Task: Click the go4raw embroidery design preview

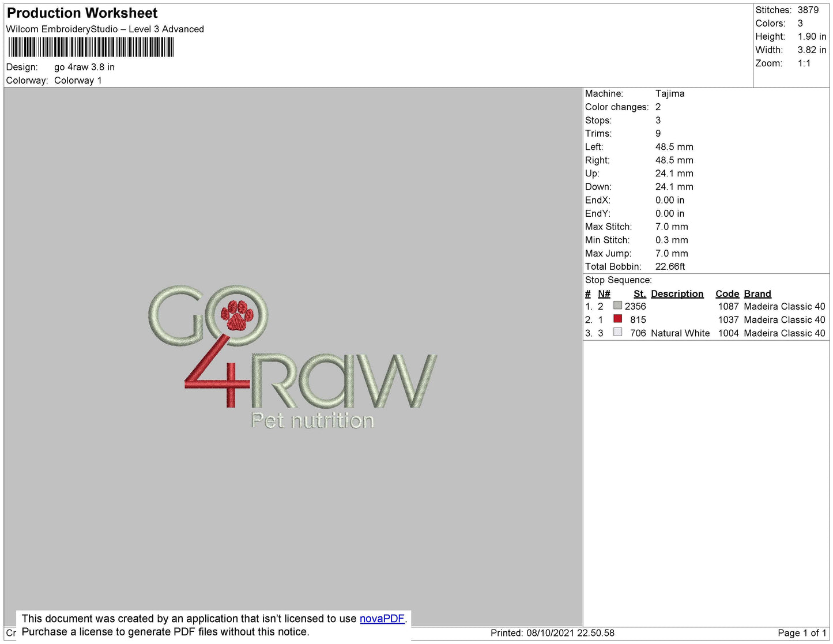Action: [x=293, y=357]
